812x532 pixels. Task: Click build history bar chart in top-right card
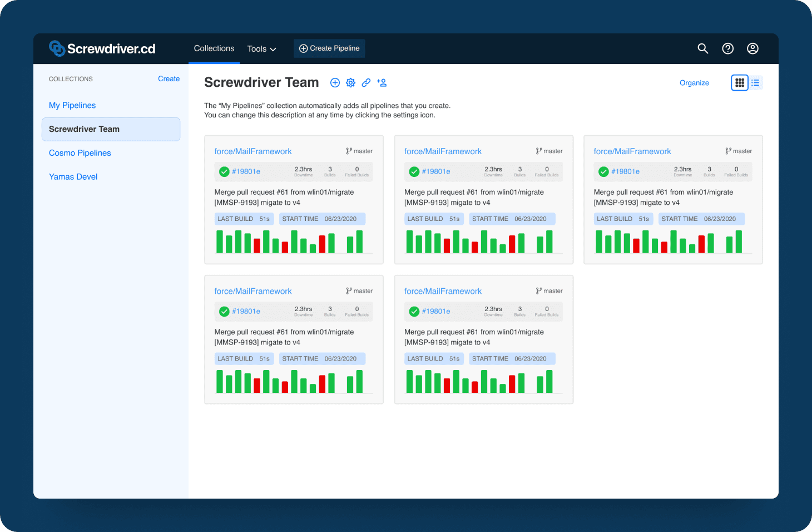click(x=673, y=242)
